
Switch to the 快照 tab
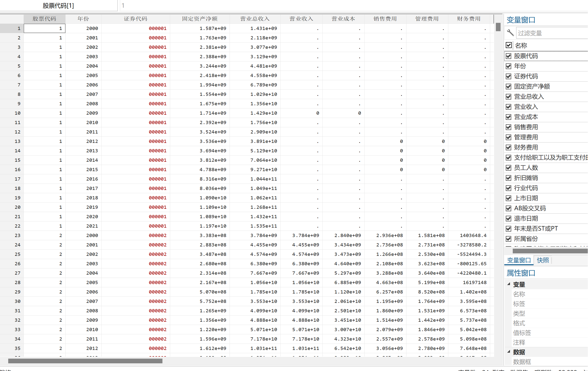[x=543, y=260]
